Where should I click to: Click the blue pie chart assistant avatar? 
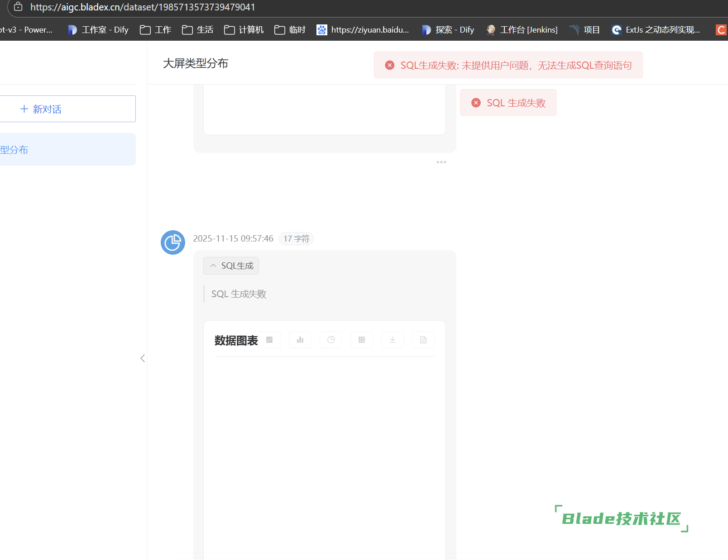(x=173, y=242)
